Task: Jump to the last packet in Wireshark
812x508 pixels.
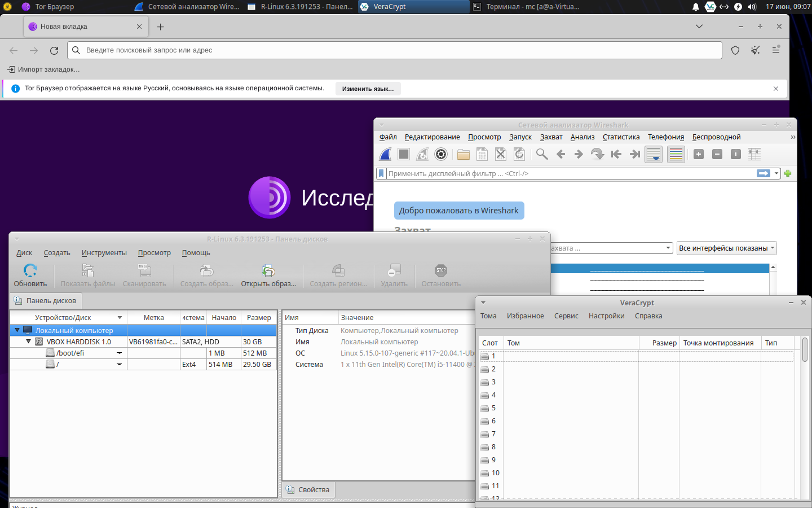Action: click(x=635, y=154)
